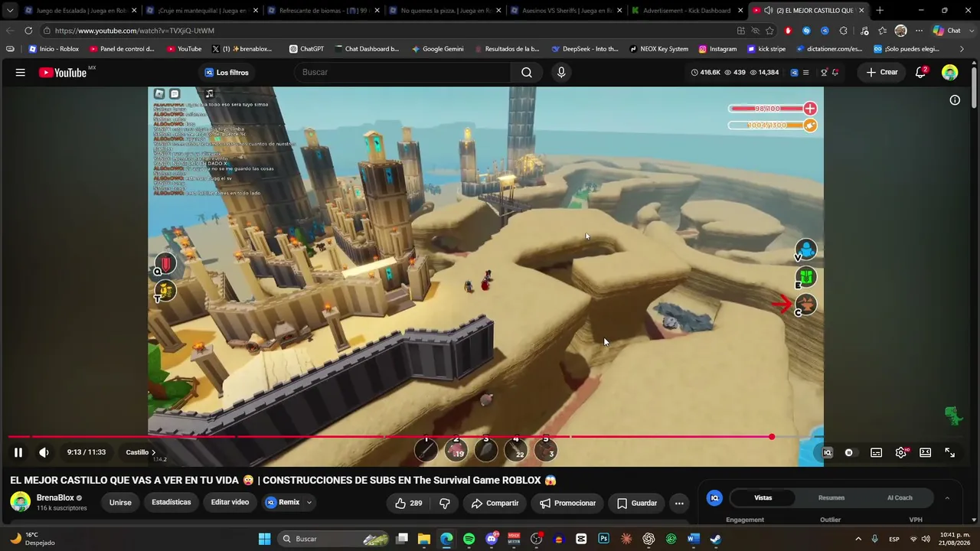Image resolution: width=980 pixels, height=551 pixels.
Task: Reload the page with the refresh icon
Action: tap(28, 31)
